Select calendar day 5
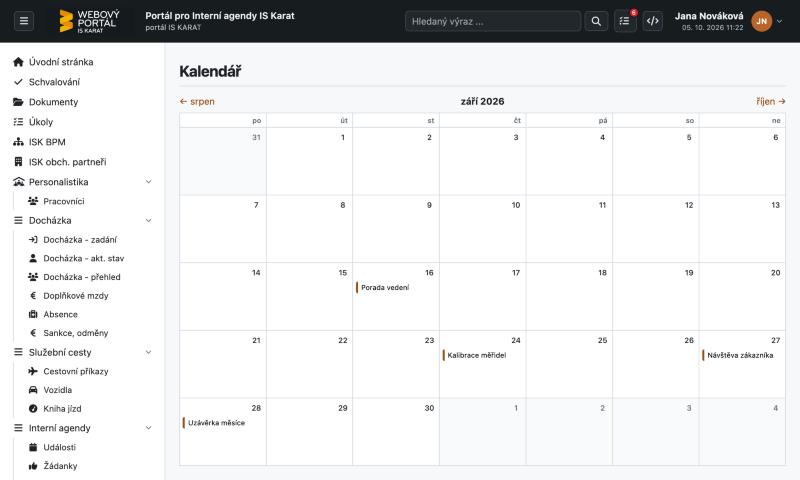 pyautogui.click(x=656, y=161)
